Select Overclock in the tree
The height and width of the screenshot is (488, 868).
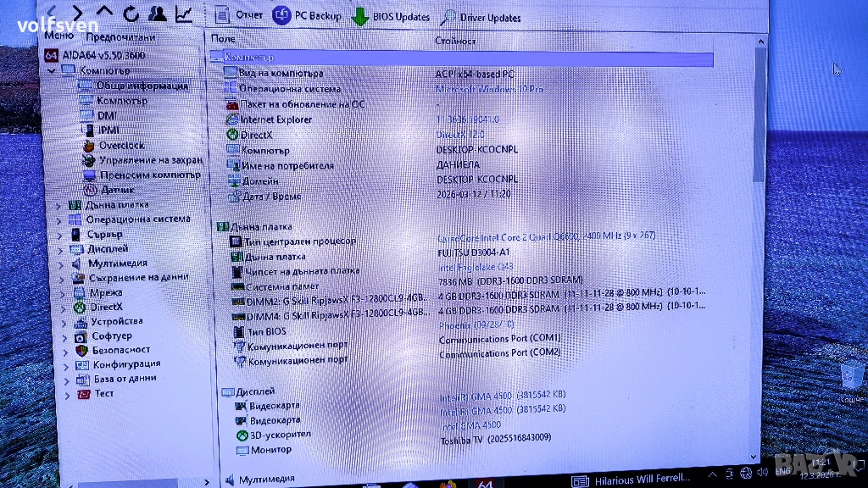point(121,145)
